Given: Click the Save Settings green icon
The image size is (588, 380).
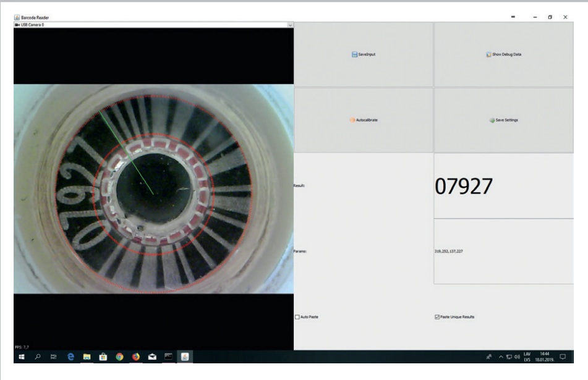Looking at the screenshot, I should point(492,120).
